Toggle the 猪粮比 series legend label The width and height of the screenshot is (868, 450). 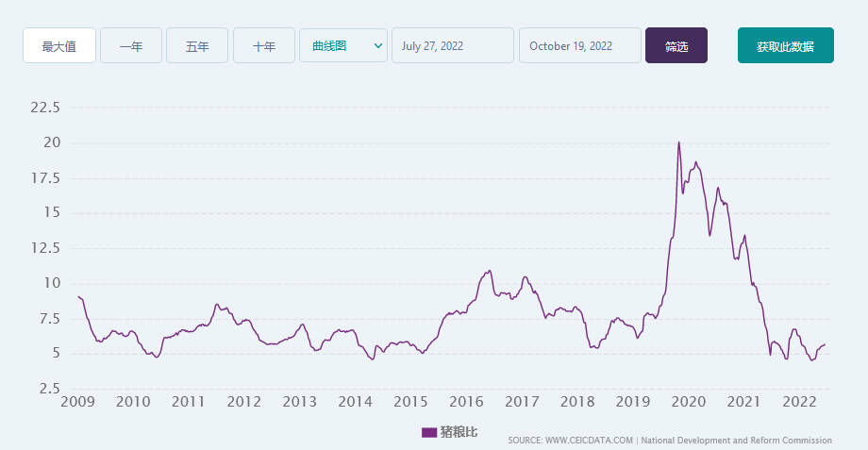tap(459, 432)
